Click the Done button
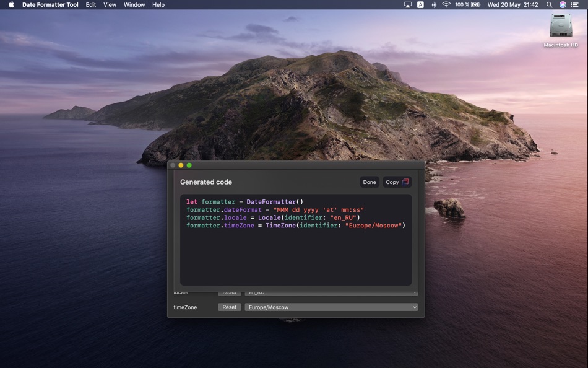588x368 pixels. coord(369,182)
